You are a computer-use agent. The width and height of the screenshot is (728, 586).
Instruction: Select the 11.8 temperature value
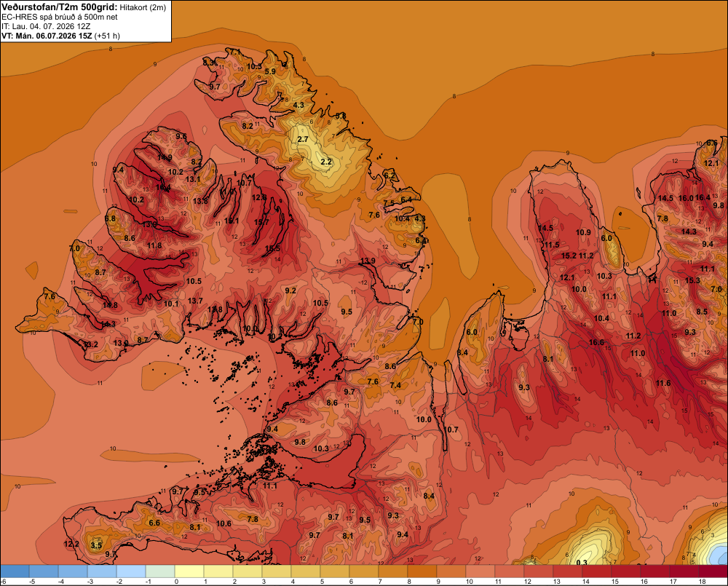tap(154, 245)
